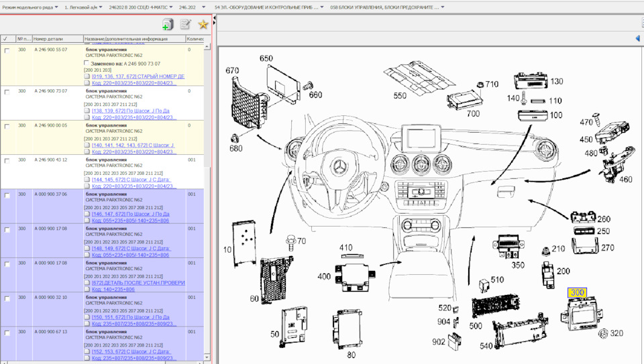
Task: Open the 'ДЕТАЛЬ ПОСЛЕ УСТАН.ПРОВЕРИ' link
Action: click(138, 282)
